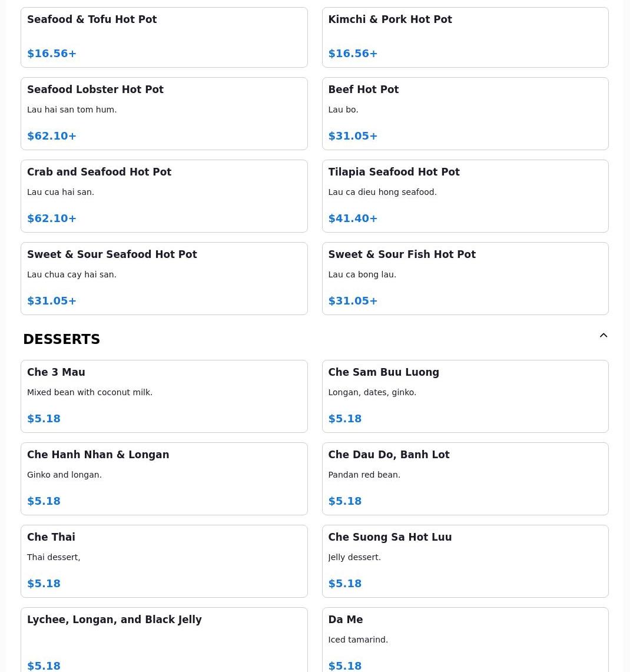Open the Beef Hot Pot card
The width and height of the screenshot is (630, 672).
[x=465, y=114]
